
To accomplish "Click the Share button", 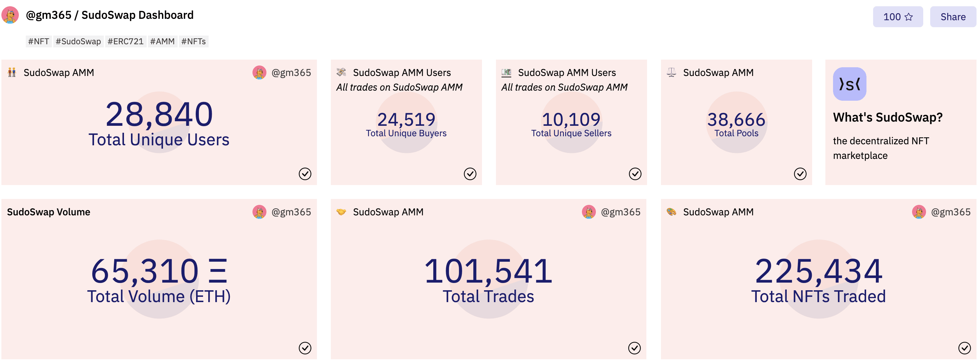I will point(953,17).
